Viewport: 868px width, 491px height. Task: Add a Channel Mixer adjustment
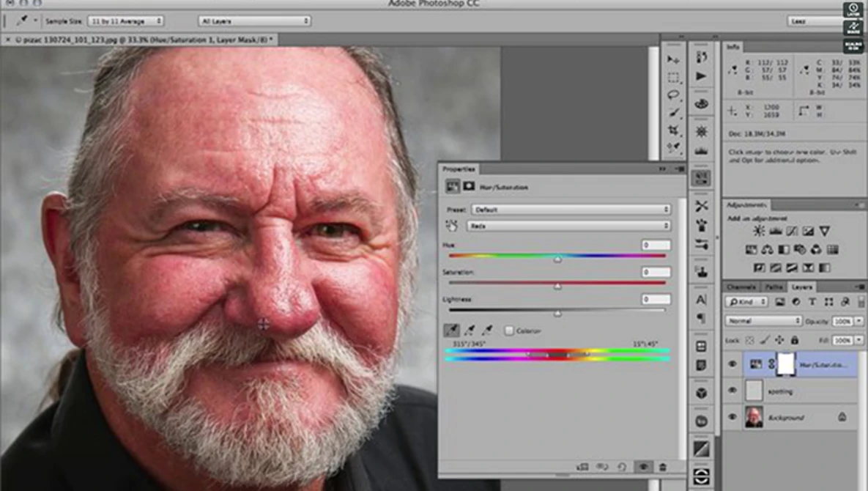[x=816, y=250]
